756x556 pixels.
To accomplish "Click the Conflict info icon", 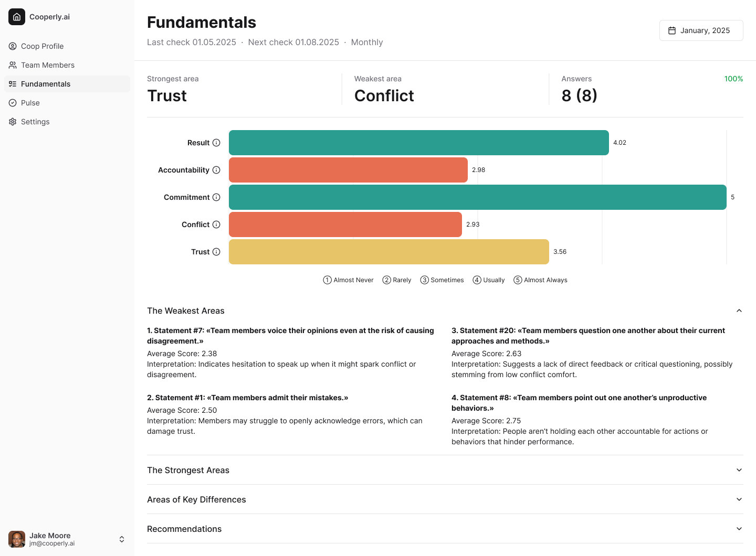I will (x=217, y=224).
